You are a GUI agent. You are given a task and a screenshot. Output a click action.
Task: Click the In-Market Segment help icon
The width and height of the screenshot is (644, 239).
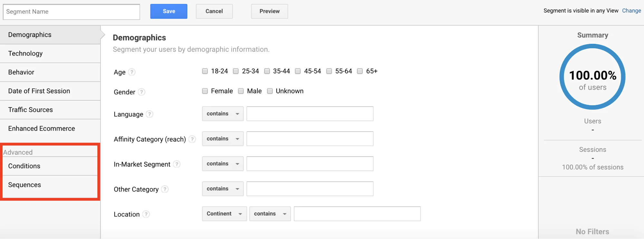click(177, 164)
